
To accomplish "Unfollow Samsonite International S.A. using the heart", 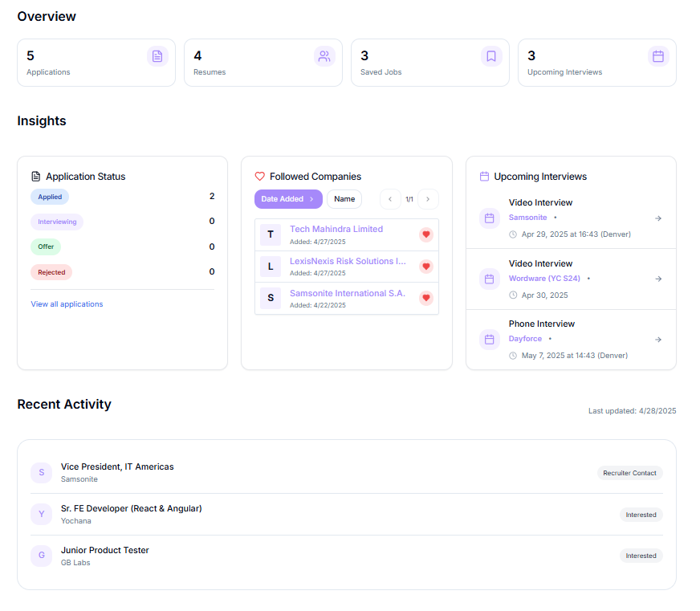I will pos(425,298).
